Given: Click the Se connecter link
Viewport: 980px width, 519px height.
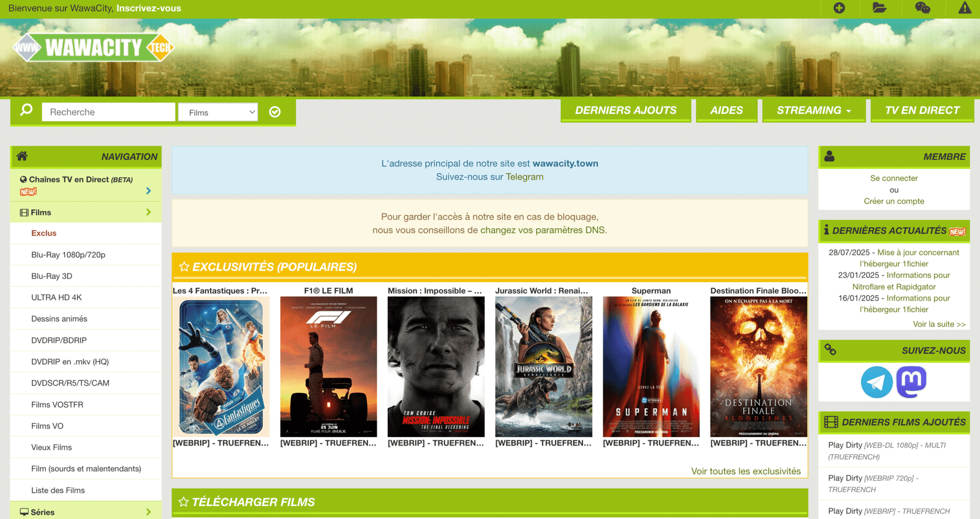Looking at the screenshot, I should point(894,178).
